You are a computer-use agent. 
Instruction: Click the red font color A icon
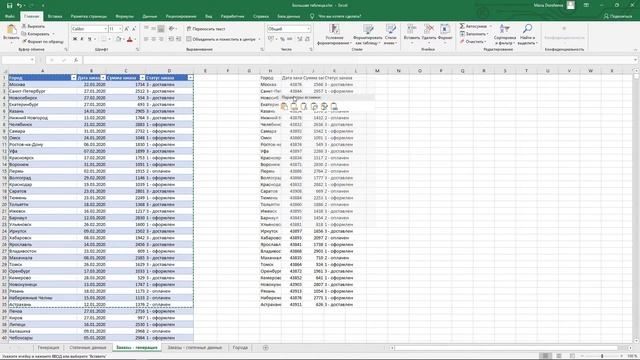(130, 39)
